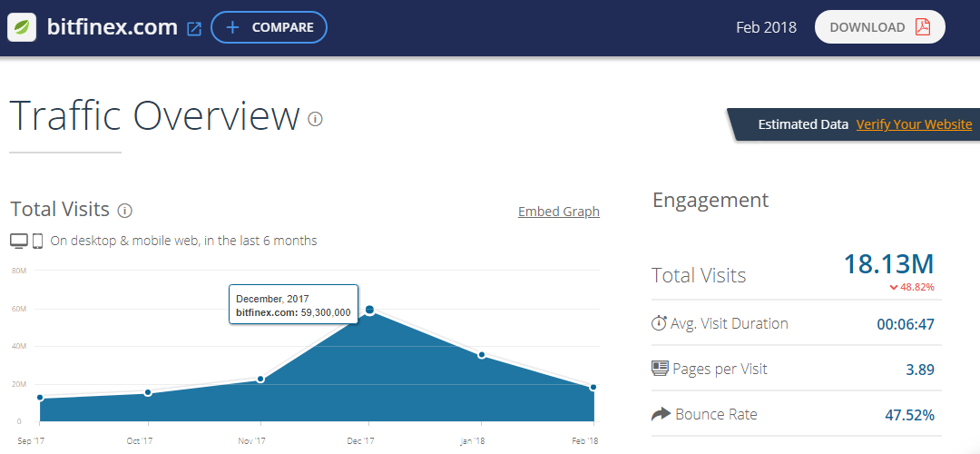This screenshot has height=454, width=980.
Task: Click the Pages per Visit icon
Action: pyautogui.click(x=660, y=369)
